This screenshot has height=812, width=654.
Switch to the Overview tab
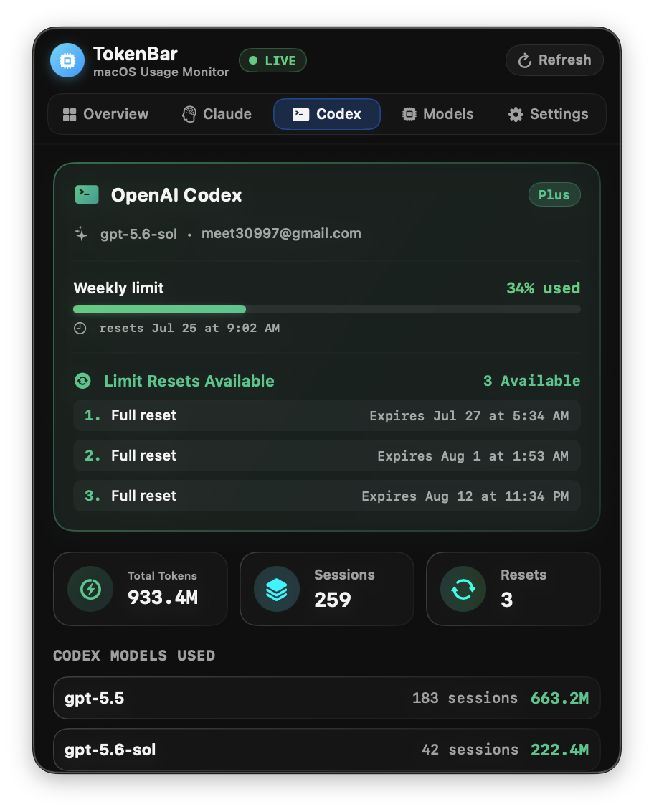[x=105, y=115]
